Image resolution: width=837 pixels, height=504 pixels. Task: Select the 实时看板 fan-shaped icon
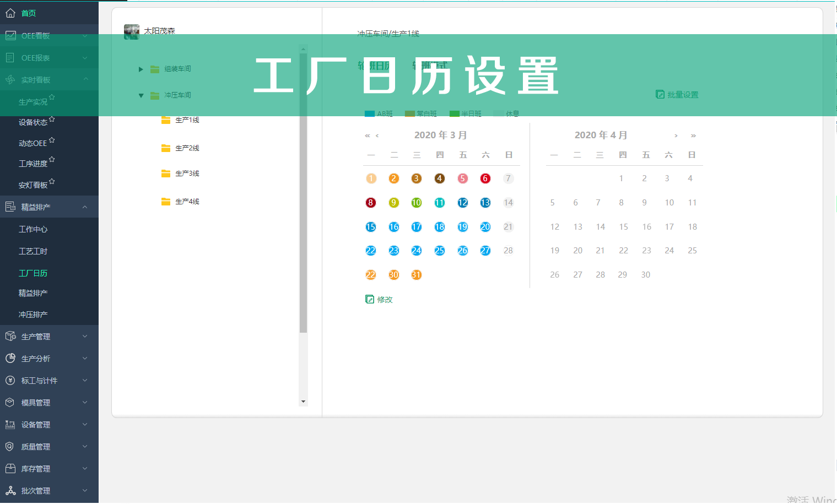[9, 79]
